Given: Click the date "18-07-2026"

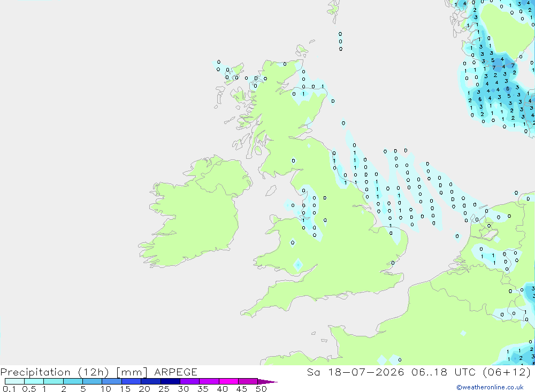Looking at the screenshot, I should [366, 372].
